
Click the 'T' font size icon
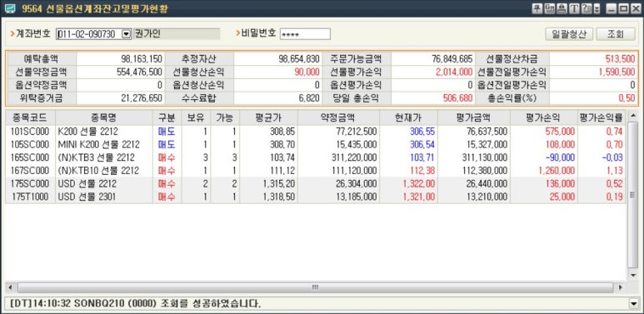(574, 8)
